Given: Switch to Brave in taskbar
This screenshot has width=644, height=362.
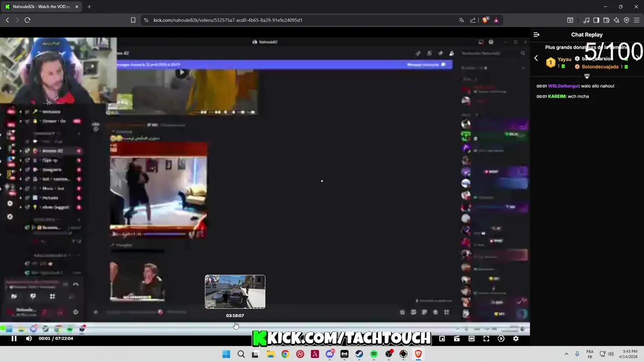Looking at the screenshot, I should pyautogui.click(x=418, y=354).
